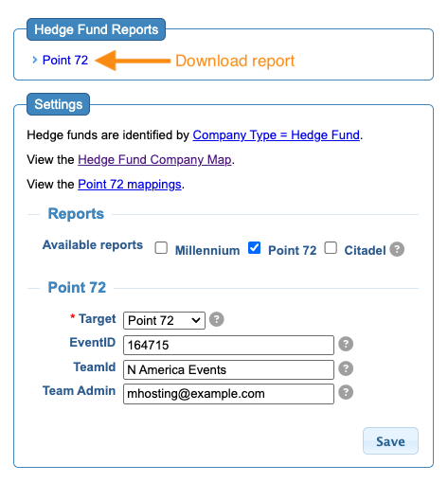Enable the Millennium report checkbox
The width and height of the screenshot is (448, 483).
coord(161,248)
